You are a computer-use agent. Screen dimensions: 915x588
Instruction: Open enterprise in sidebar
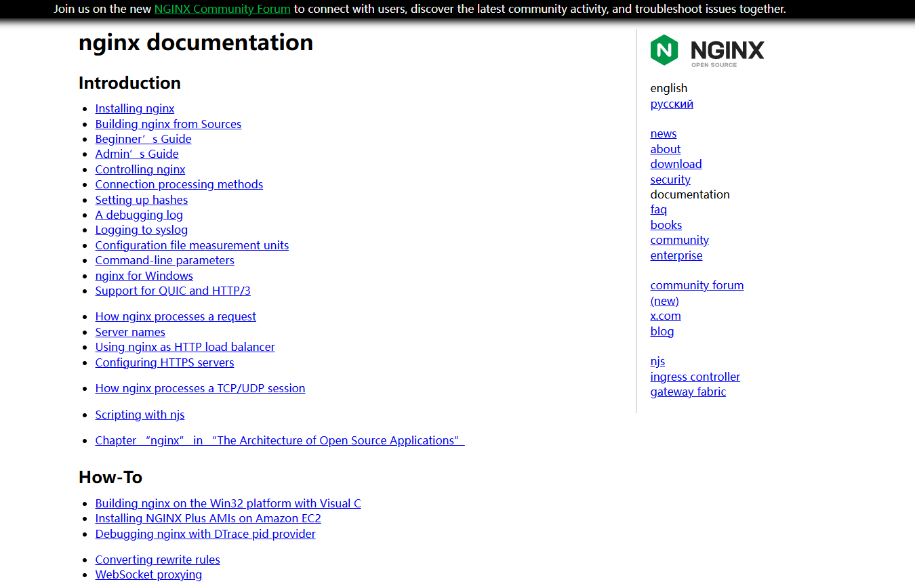[x=676, y=255]
